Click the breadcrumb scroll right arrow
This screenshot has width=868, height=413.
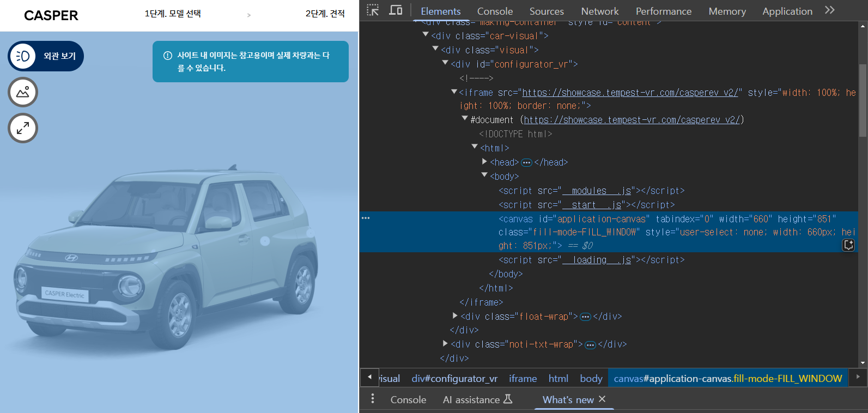(x=858, y=377)
